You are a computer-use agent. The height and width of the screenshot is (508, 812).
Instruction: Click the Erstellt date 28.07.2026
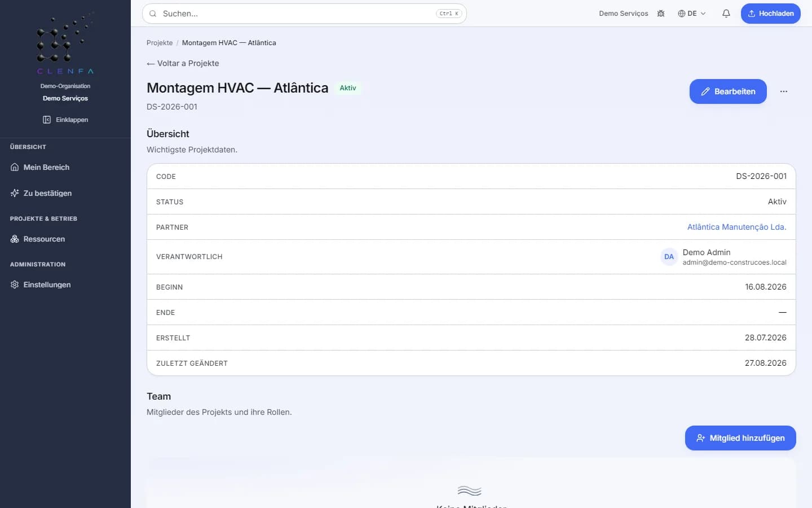coord(766,338)
